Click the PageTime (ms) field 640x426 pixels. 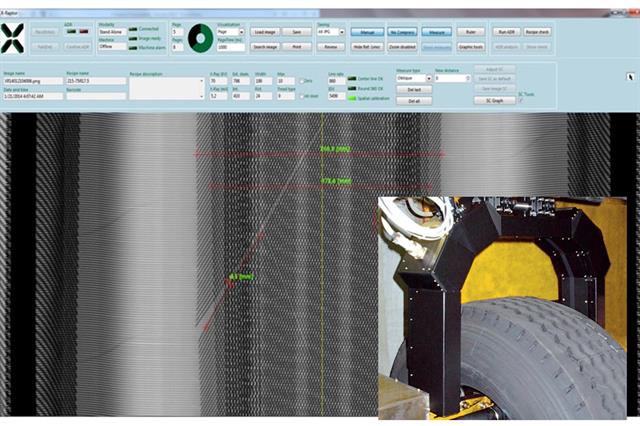point(231,47)
